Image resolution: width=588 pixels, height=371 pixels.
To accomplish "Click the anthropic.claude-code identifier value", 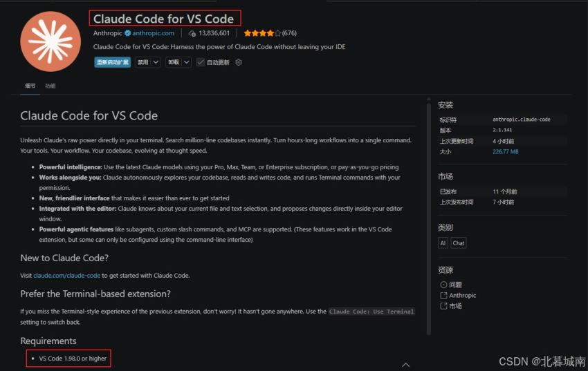I will [522, 120].
